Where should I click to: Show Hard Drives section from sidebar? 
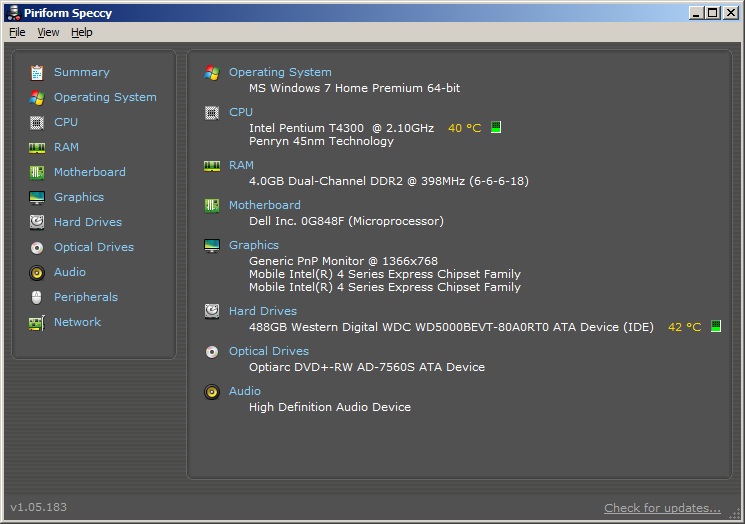click(88, 222)
